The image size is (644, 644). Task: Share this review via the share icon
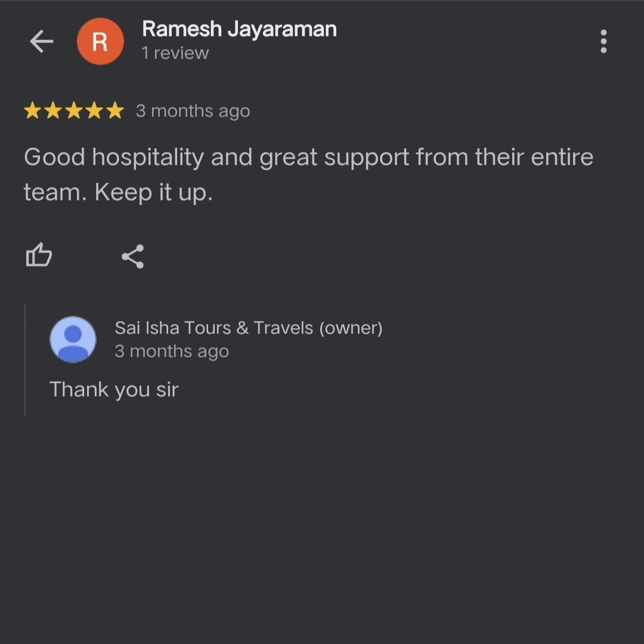click(132, 256)
